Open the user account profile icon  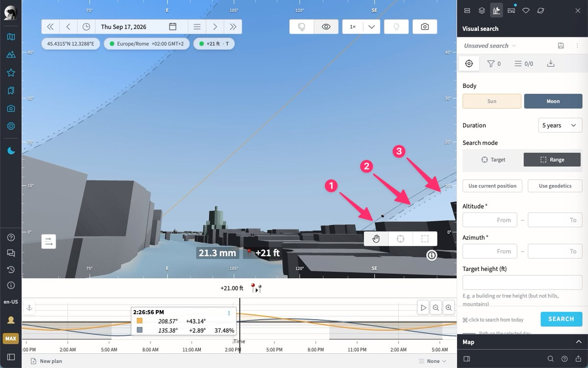(11, 320)
